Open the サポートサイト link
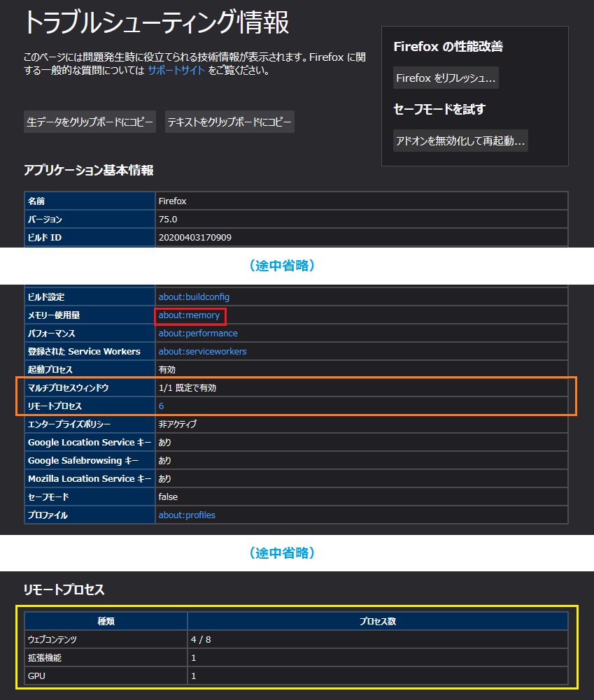 [x=176, y=70]
